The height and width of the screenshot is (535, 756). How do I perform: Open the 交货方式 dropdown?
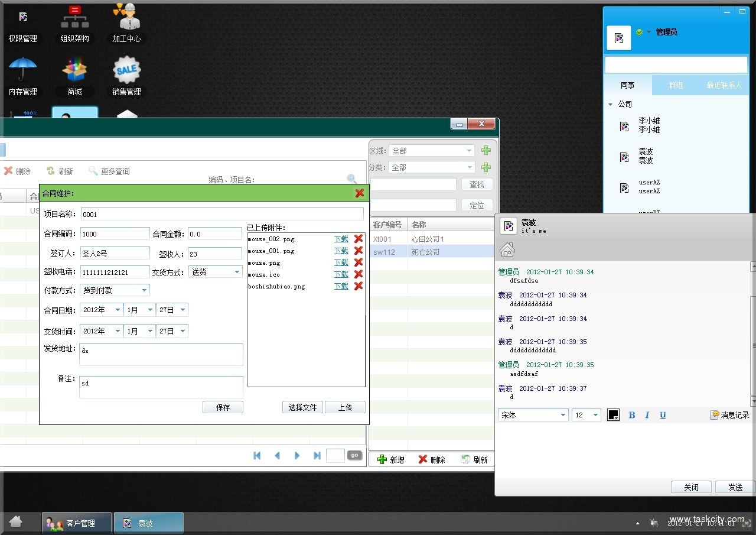(237, 272)
